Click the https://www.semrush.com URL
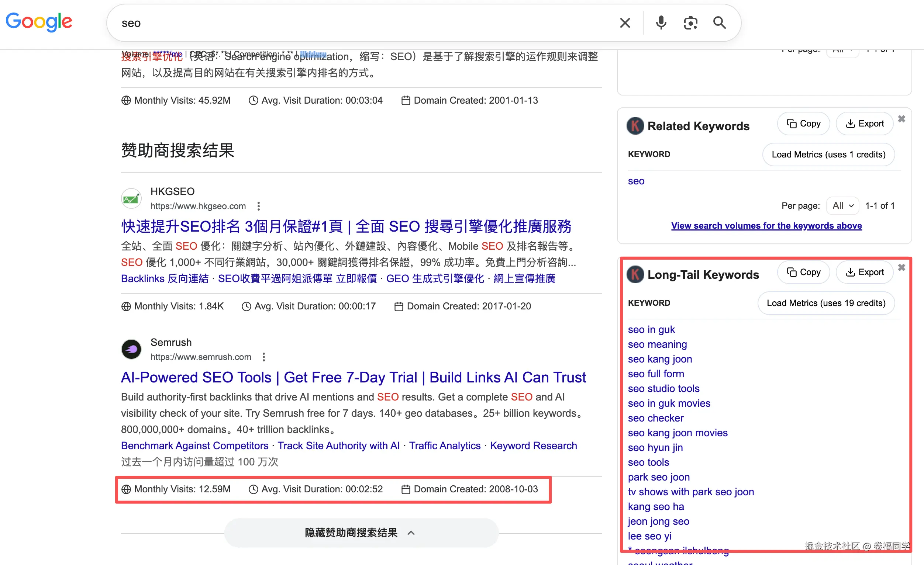924x565 pixels. pyautogui.click(x=201, y=357)
